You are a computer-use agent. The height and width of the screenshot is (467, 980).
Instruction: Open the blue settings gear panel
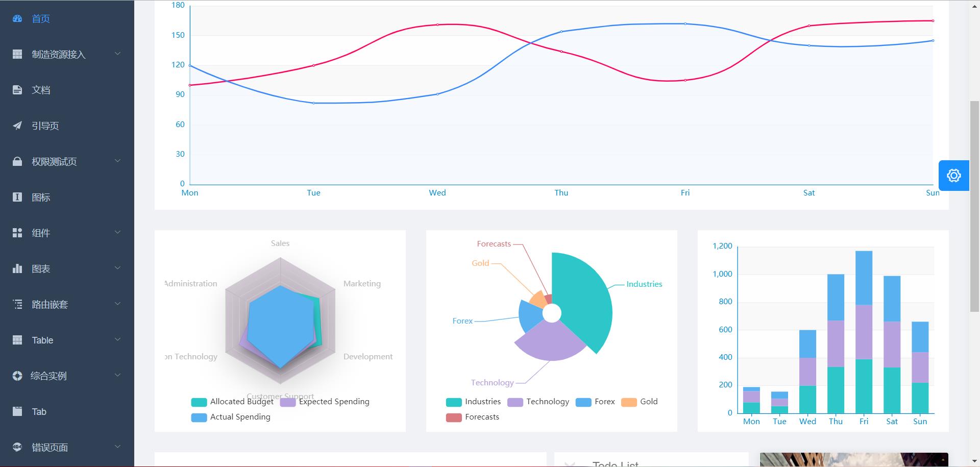click(x=953, y=176)
